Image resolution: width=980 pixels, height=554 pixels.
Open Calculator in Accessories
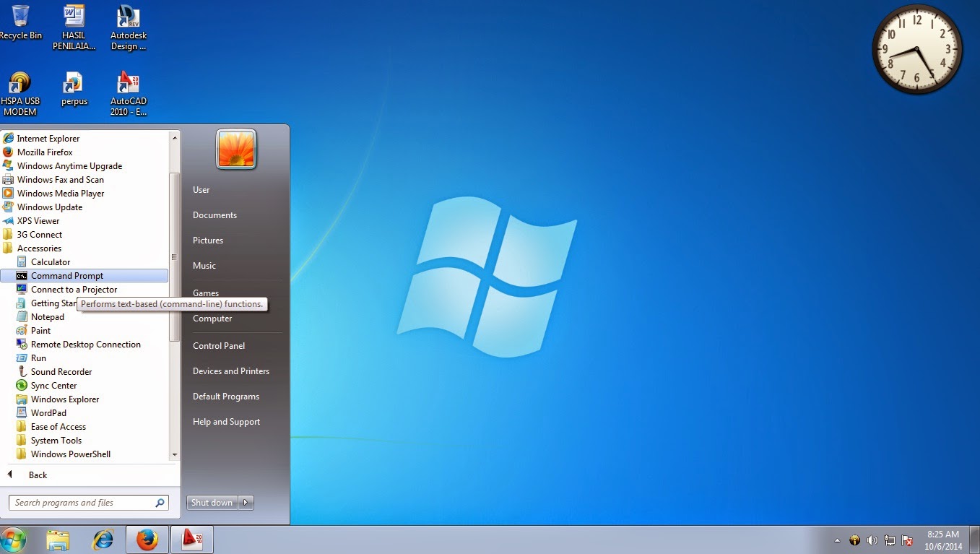84,262
